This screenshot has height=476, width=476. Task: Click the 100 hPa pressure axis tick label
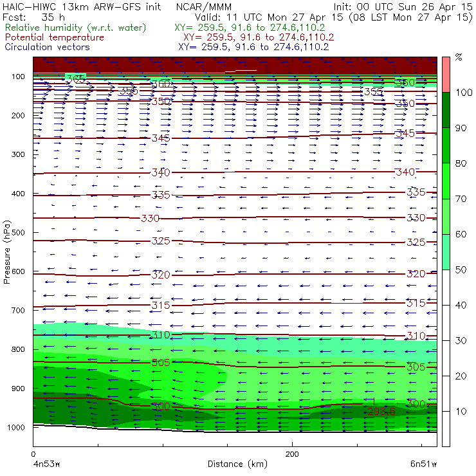(18, 77)
